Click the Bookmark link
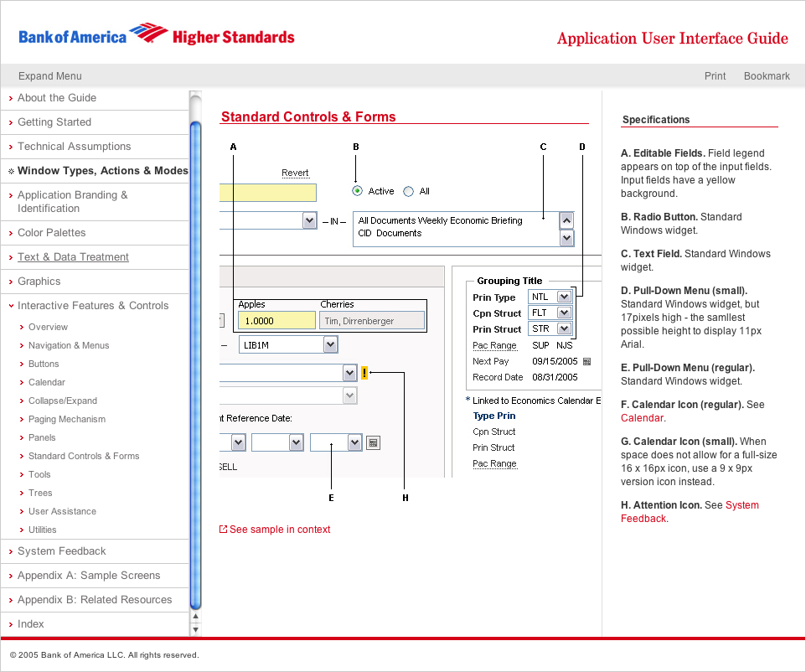The width and height of the screenshot is (806, 672). [x=767, y=76]
